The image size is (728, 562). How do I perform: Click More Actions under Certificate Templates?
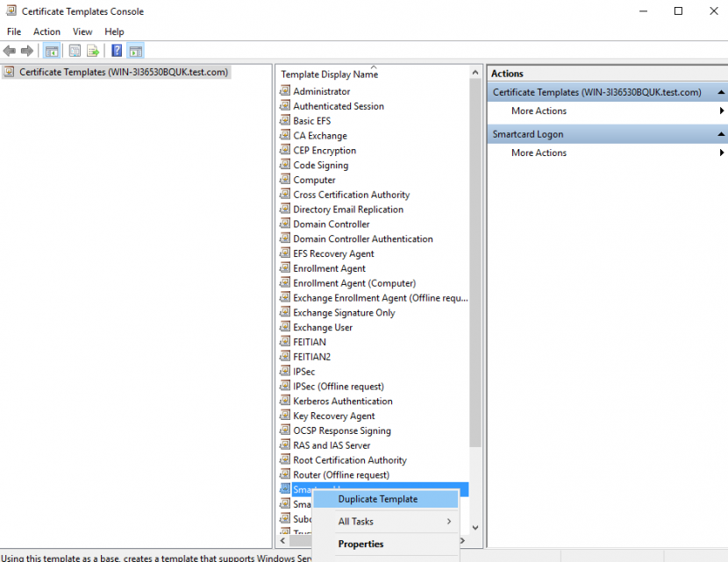click(x=539, y=110)
